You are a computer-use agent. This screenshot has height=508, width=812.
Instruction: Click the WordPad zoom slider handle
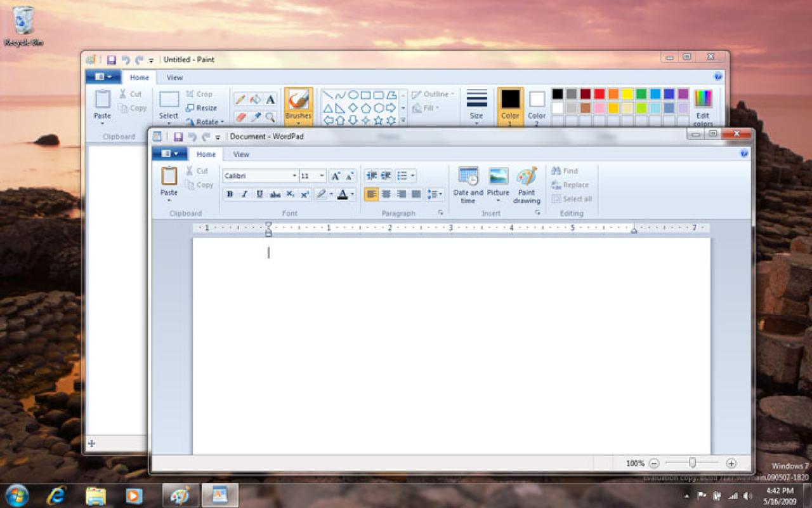tap(693, 463)
